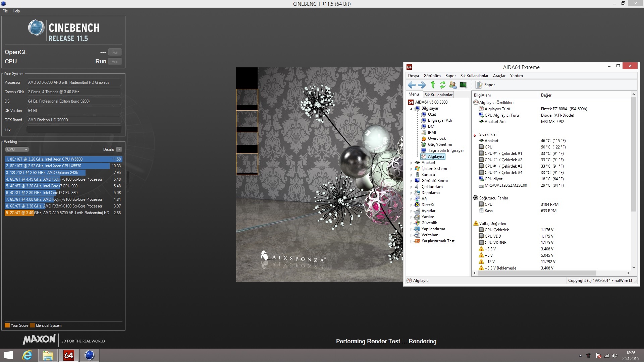644x362 pixels.
Task: Go up one level in AIDA64
Action: pos(433,85)
